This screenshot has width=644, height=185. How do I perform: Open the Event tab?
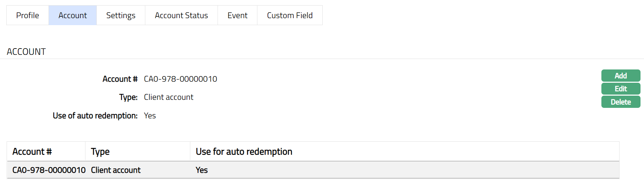[x=237, y=15]
